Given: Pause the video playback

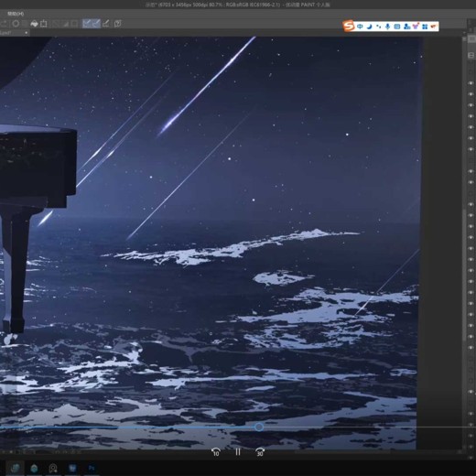Looking at the screenshot, I should pyautogui.click(x=238, y=452).
